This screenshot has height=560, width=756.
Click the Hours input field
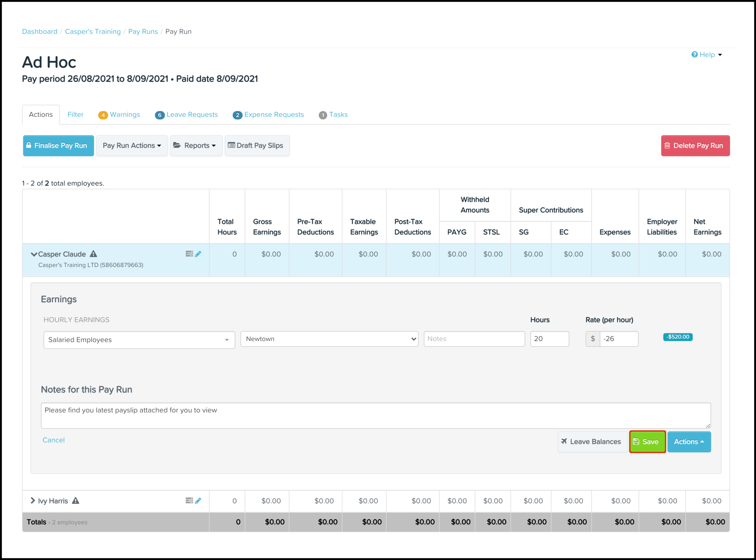point(549,339)
